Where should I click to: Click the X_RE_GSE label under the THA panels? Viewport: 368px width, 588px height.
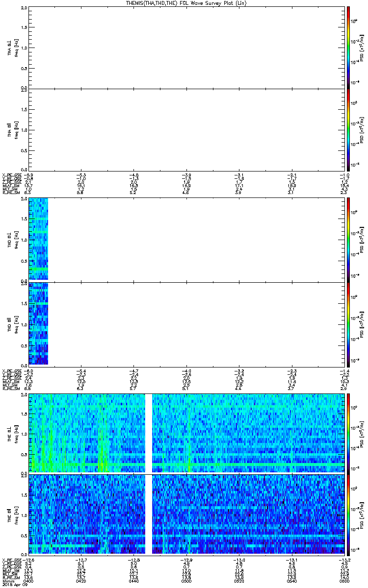12,175
